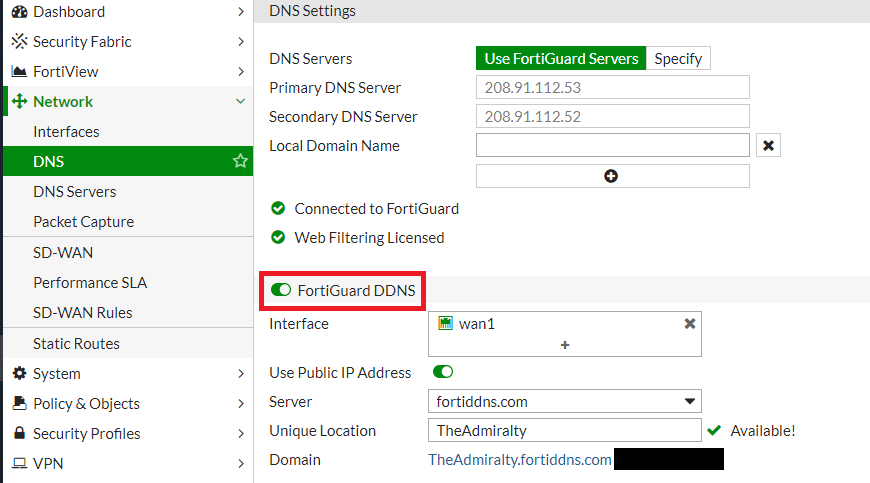Remove wan1 from the Interface list
Viewport: 870px width, 483px height.
(690, 323)
